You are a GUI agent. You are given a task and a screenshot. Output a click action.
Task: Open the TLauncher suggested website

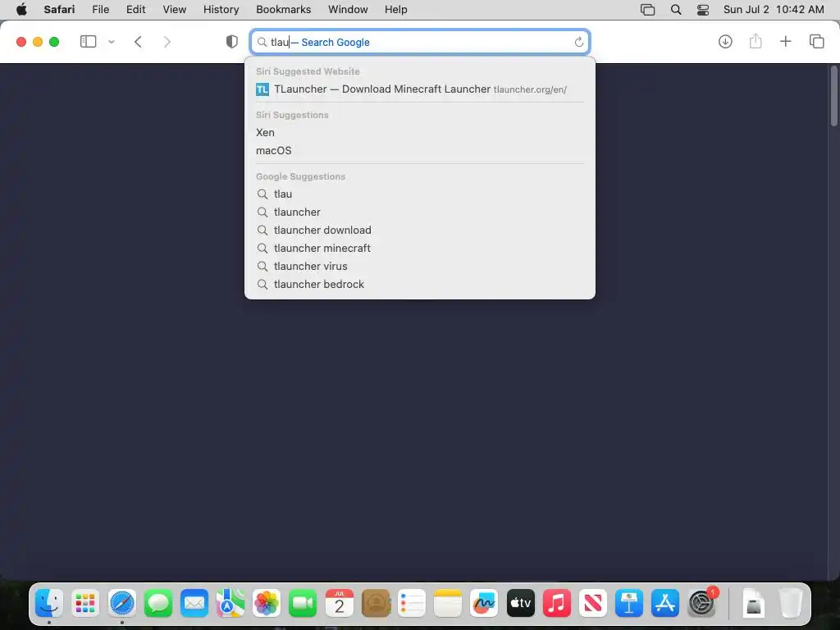(x=420, y=89)
